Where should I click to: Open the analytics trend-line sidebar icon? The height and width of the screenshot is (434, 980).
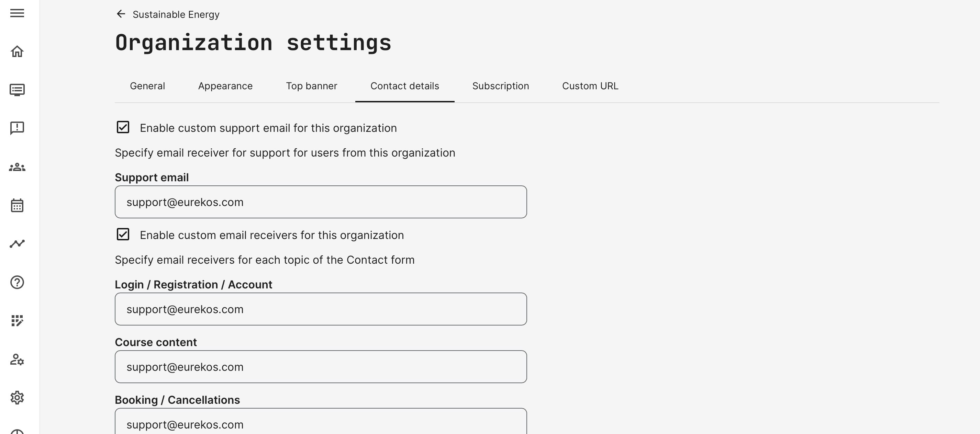coord(17,243)
